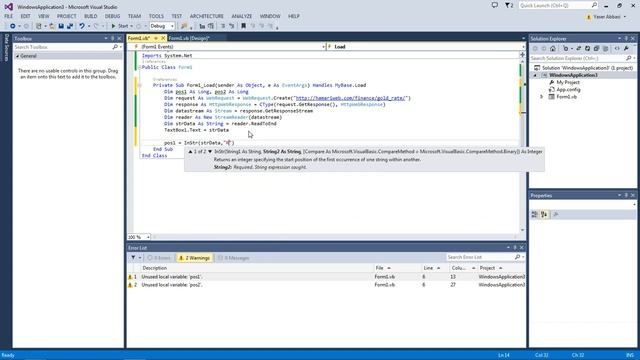Click the Save icon in the toolbar
The width and height of the screenshot is (640, 360).
pyautogui.click(x=61, y=26)
